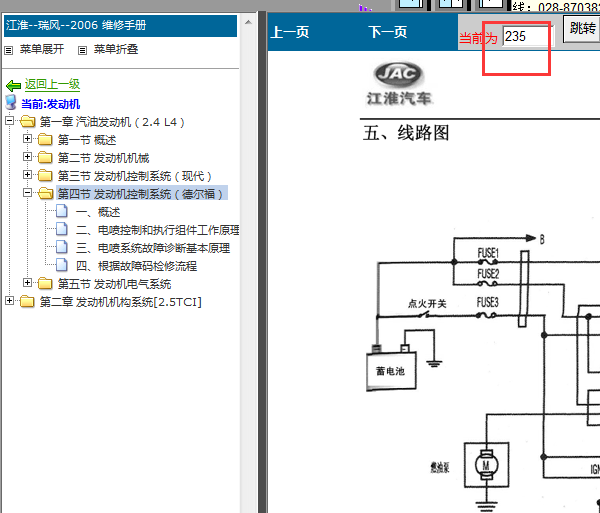
Task: Click page icon of 三、电喷系统故障诊断
Action: [x=62, y=247]
